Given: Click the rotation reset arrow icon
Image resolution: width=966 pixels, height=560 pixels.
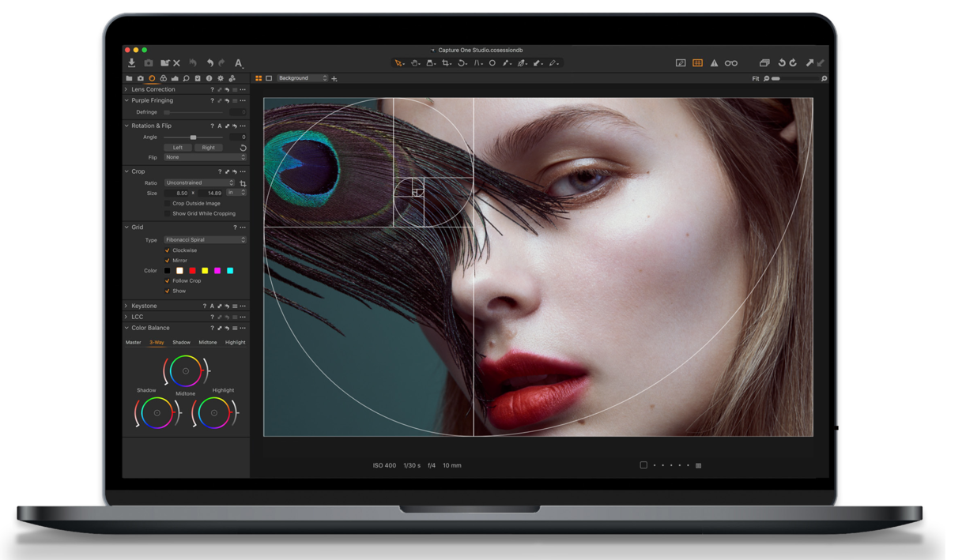Looking at the screenshot, I should (243, 148).
